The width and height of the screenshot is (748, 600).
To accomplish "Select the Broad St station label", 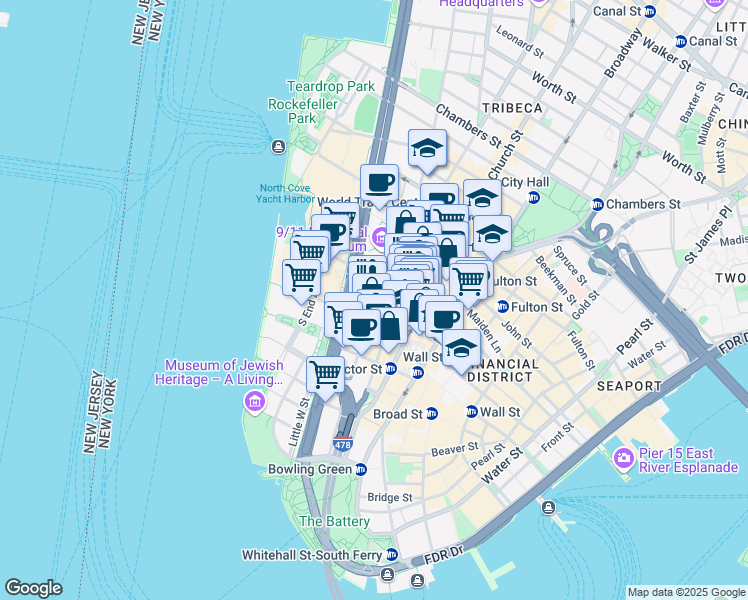I will [x=398, y=414].
